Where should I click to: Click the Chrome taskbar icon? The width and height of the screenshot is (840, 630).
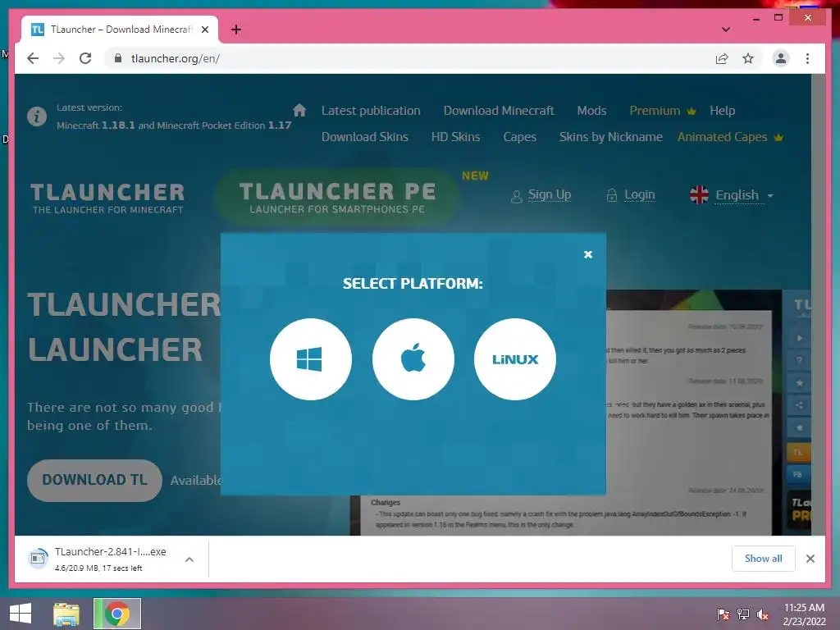point(116,614)
